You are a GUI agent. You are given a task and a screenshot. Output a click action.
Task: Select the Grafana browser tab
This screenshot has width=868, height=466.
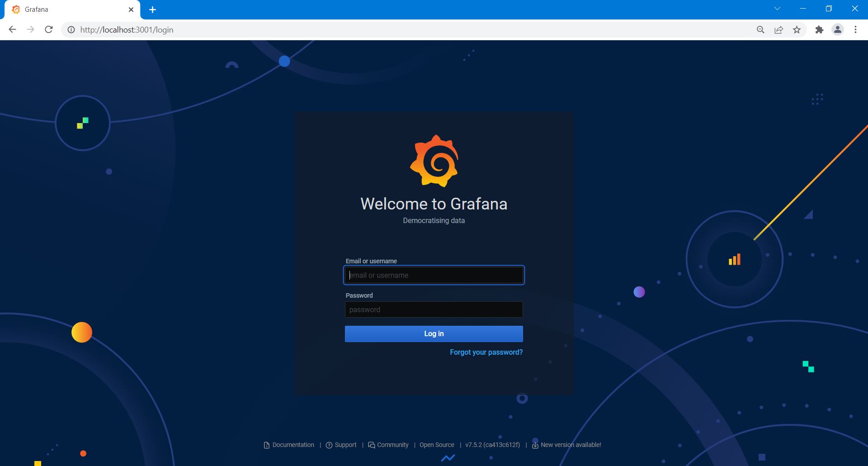tap(68, 10)
